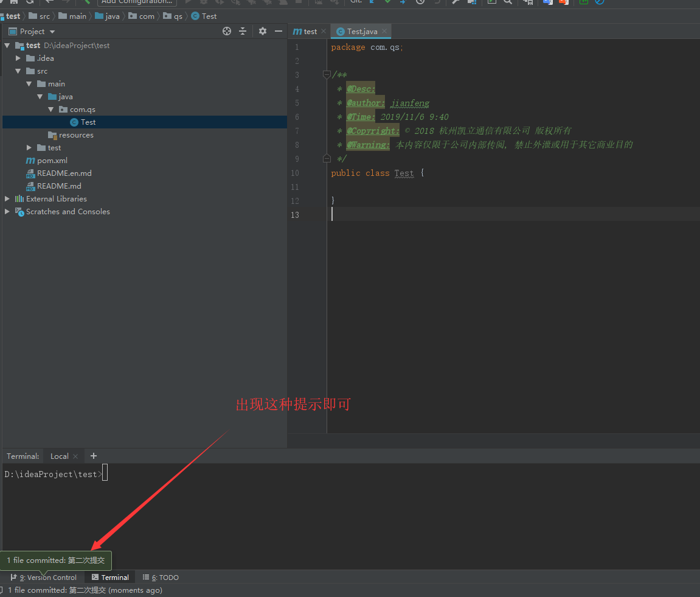Select the .idea folder row
The image size is (700, 597).
pyautogui.click(x=145, y=58)
